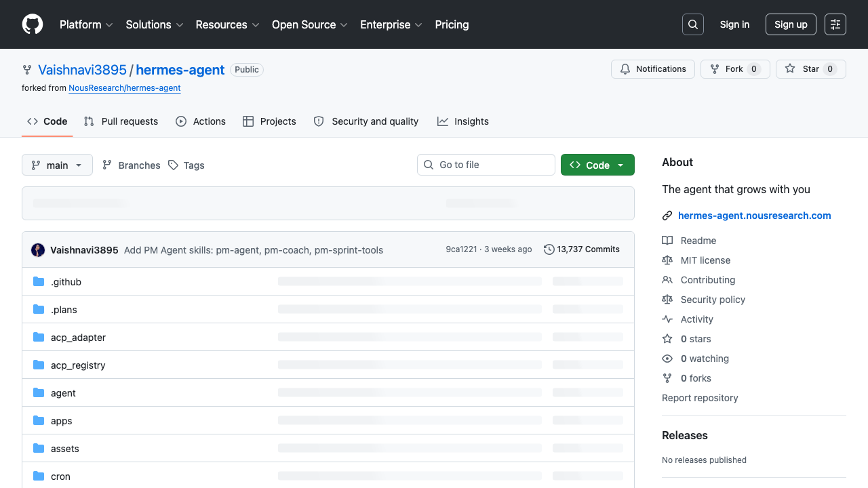The height and width of the screenshot is (488, 868).
Task: Open Vaishnavi3895 avatar in latest commit row
Action: [38, 250]
